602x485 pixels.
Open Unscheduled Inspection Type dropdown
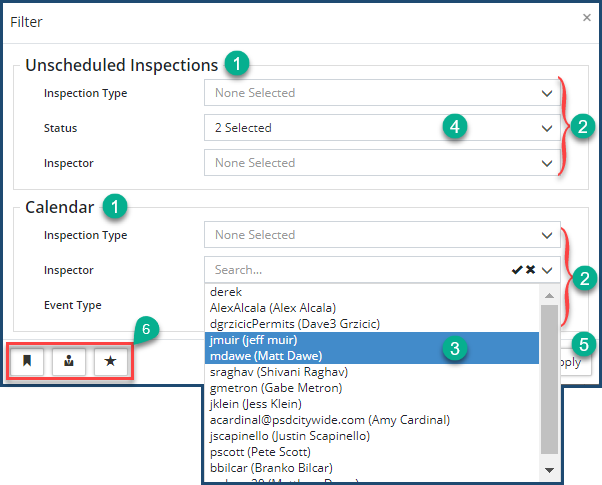coord(381,94)
